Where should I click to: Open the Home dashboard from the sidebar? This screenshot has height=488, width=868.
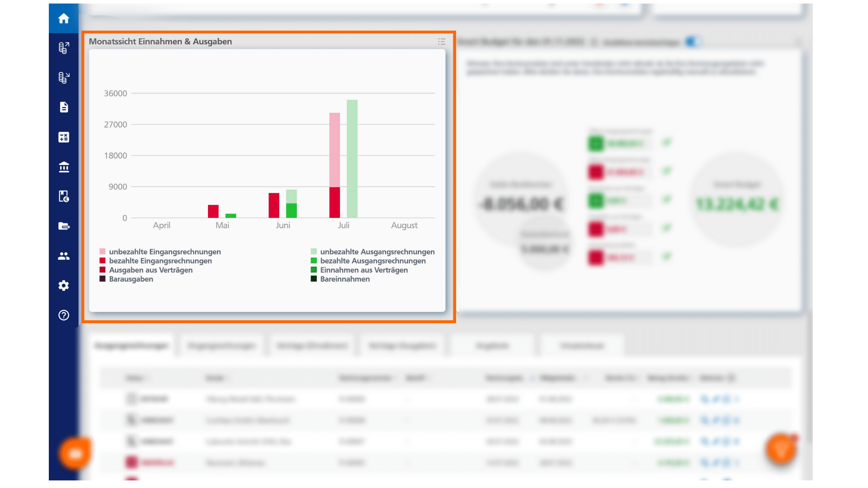tap(64, 19)
